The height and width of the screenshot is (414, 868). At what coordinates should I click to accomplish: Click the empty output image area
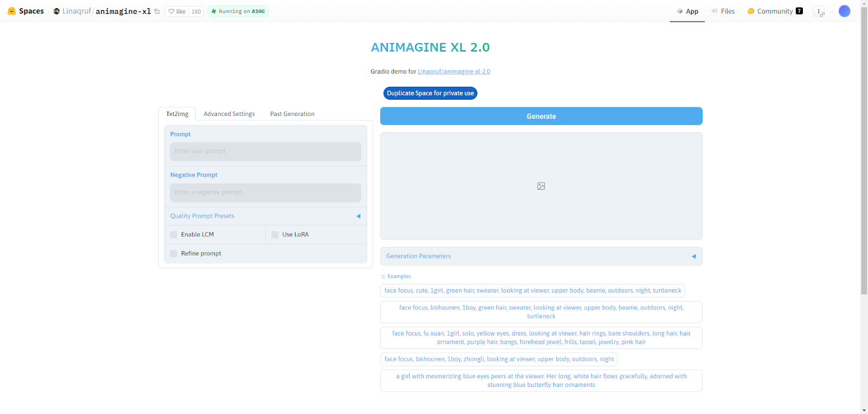(541, 186)
